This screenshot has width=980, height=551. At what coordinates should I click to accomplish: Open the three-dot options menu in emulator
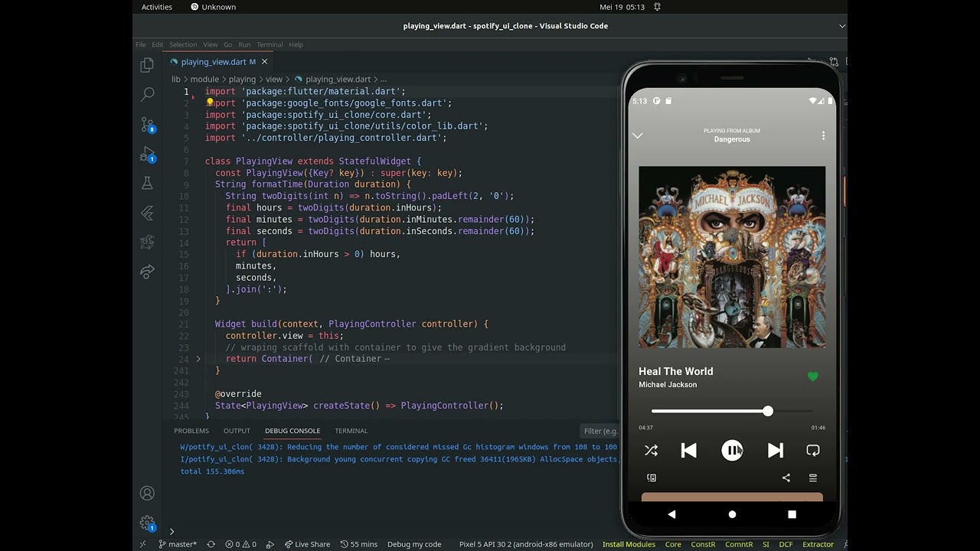point(824,135)
